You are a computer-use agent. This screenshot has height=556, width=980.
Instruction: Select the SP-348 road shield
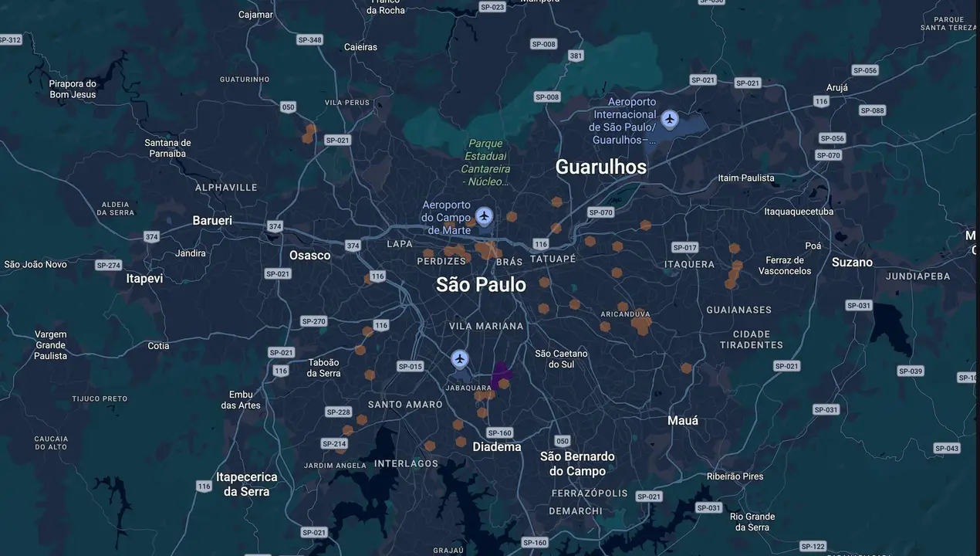[309, 39]
